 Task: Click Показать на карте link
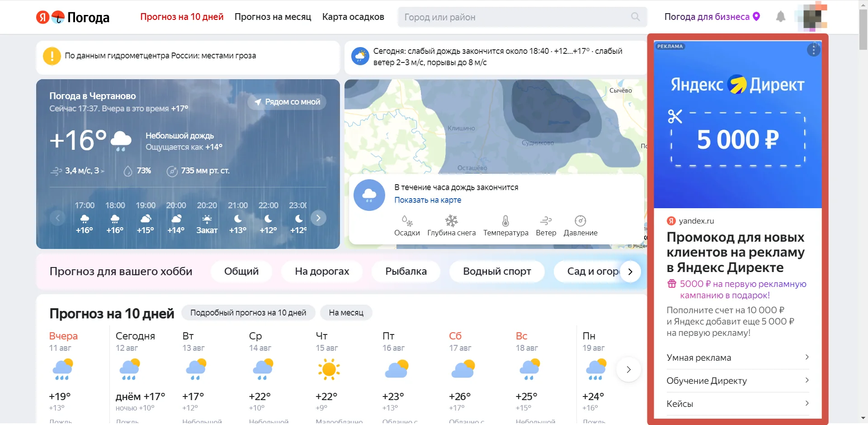point(428,200)
